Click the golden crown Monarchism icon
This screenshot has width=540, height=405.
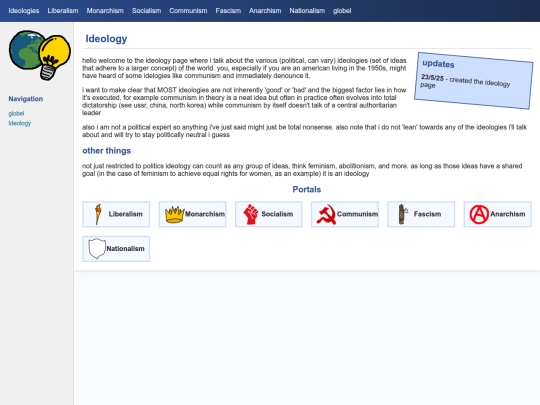pyautogui.click(x=175, y=215)
